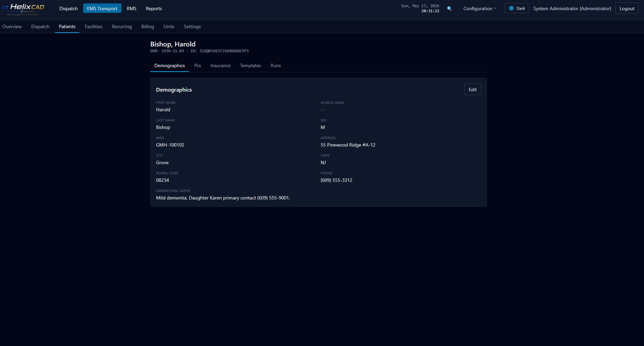Image resolution: width=644 pixels, height=346 pixels.
Task: Click the date and time display
Action: tap(420, 8)
